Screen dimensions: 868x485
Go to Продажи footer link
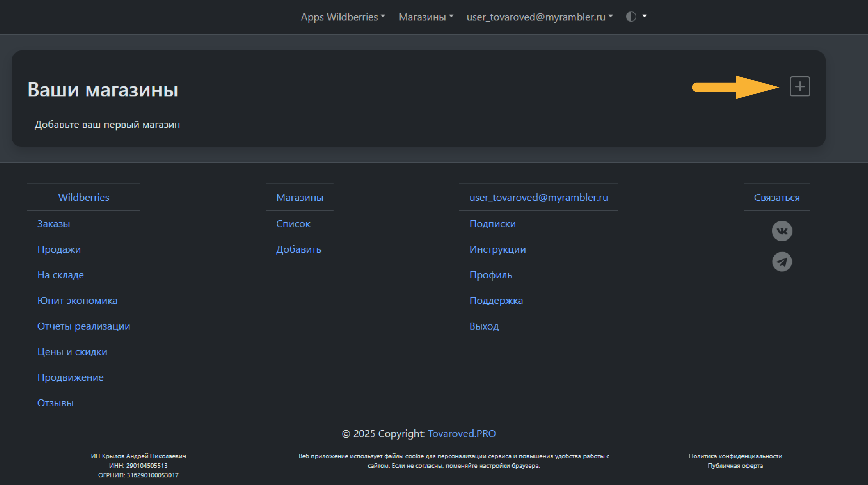pos(59,249)
